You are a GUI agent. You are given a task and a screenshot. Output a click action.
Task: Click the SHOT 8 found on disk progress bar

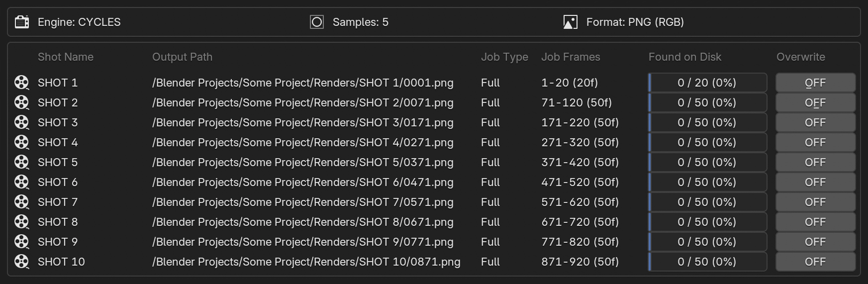[x=707, y=222]
